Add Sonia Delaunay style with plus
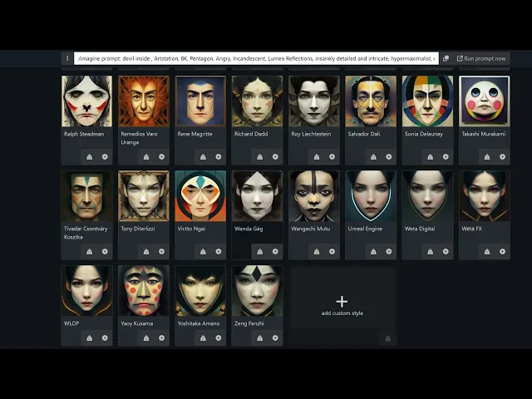This screenshot has width=532, height=399. [x=446, y=157]
